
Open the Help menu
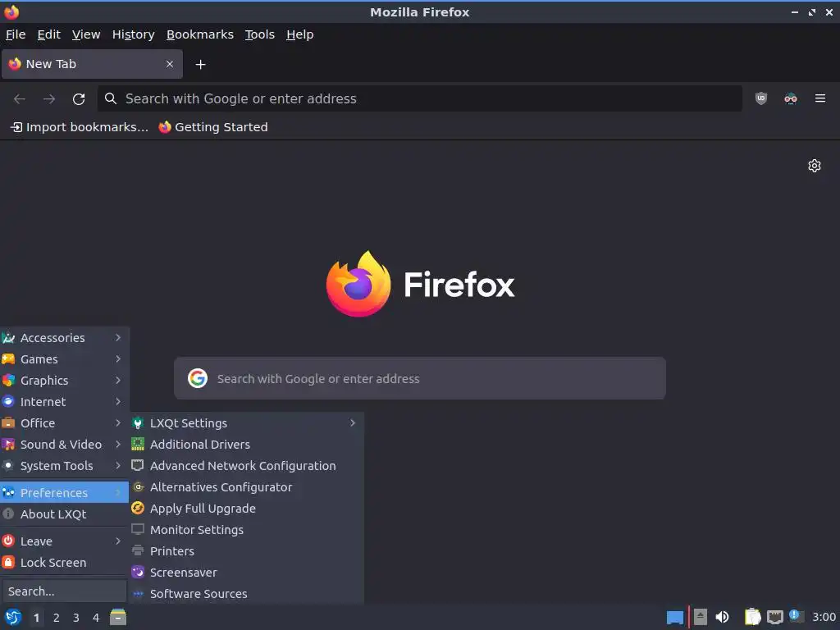click(300, 34)
